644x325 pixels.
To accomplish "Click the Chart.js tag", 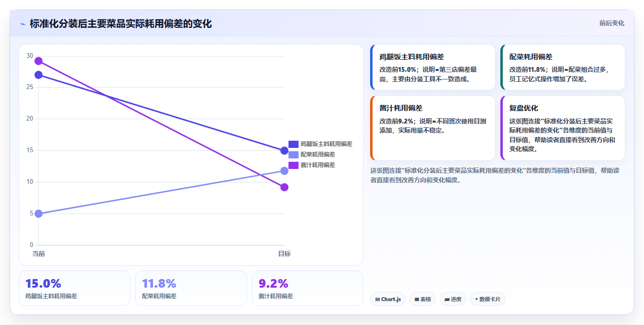I will pyautogui.click(x=388, y=299).
